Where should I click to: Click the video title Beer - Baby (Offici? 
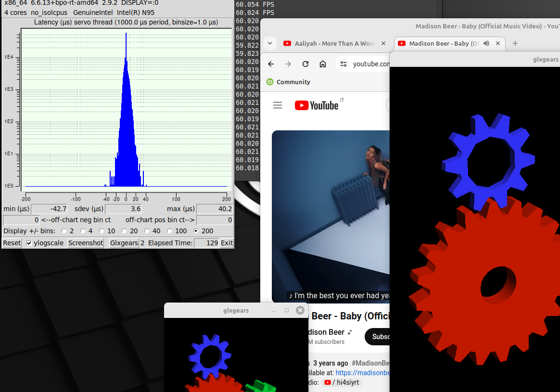coord(350,316)
